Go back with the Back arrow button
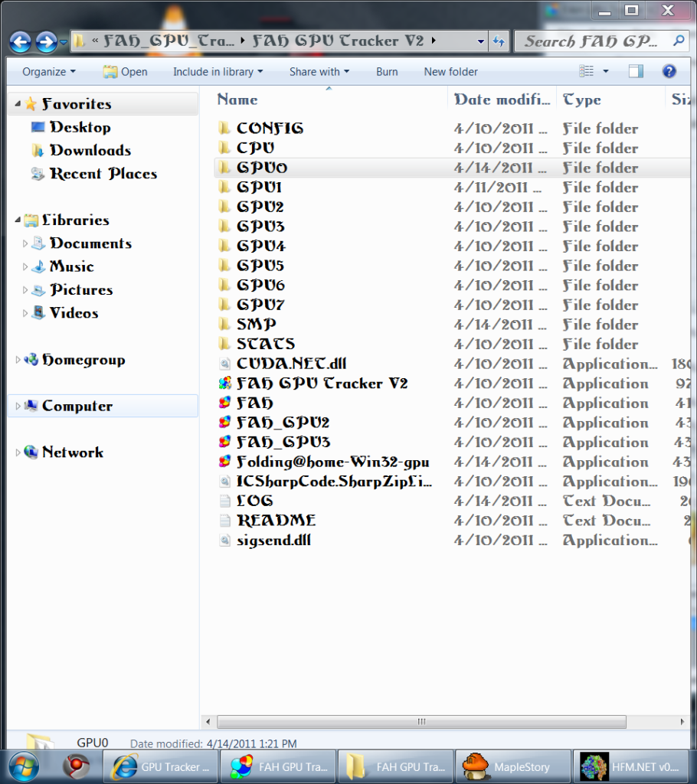Screen dimensions: 697x784 [x=21, y=42]
